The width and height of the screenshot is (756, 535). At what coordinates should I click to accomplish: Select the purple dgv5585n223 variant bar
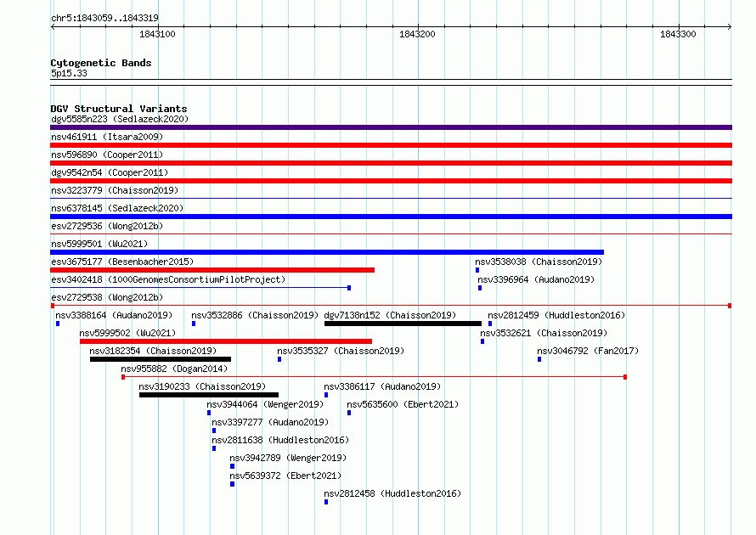tap(391, 127)
